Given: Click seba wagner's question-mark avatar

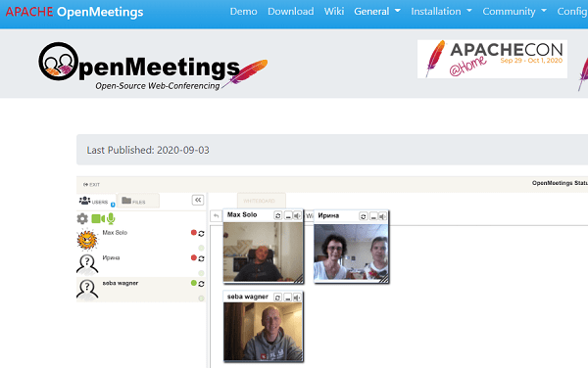Looking at the screenshot, I should pyautogui.click(x=87, y=290).
